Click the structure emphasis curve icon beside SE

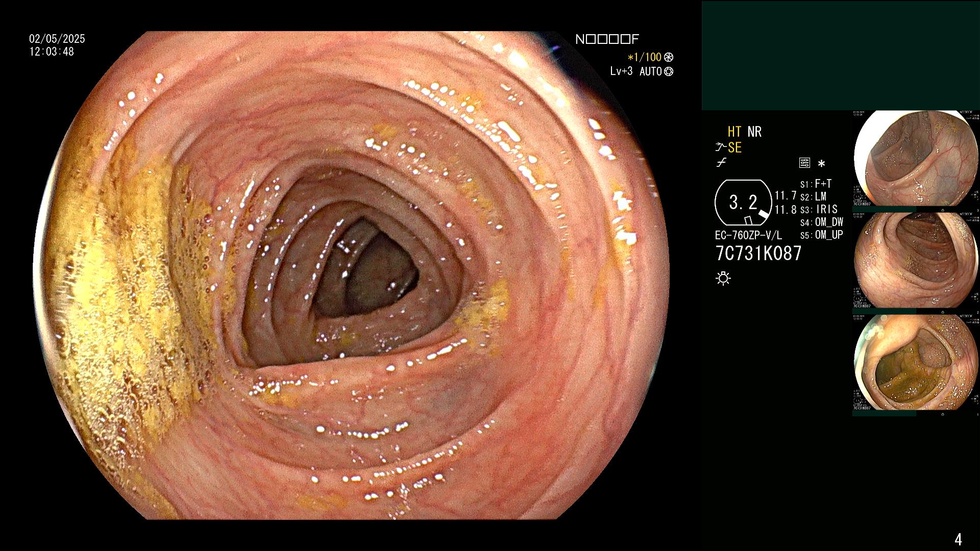click(721, 148)
